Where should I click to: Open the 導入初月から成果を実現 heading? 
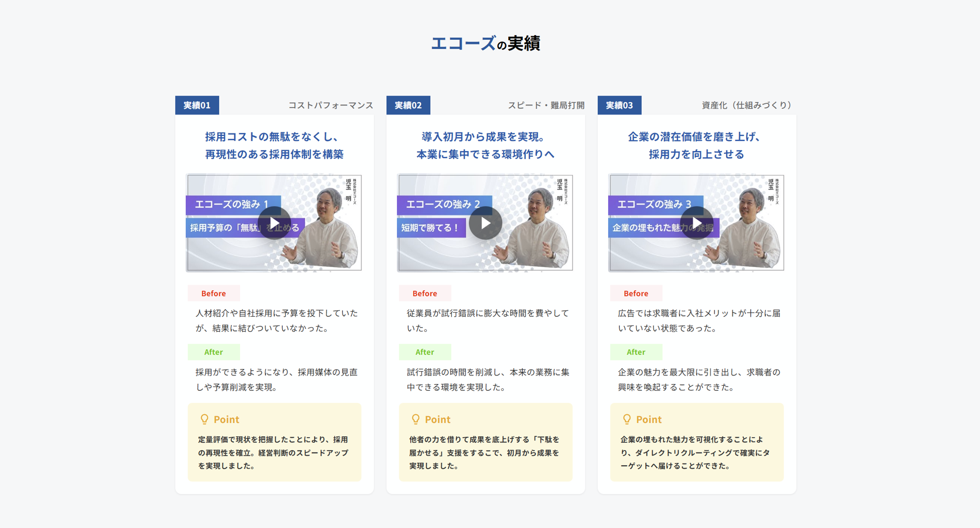coord(486,146)
